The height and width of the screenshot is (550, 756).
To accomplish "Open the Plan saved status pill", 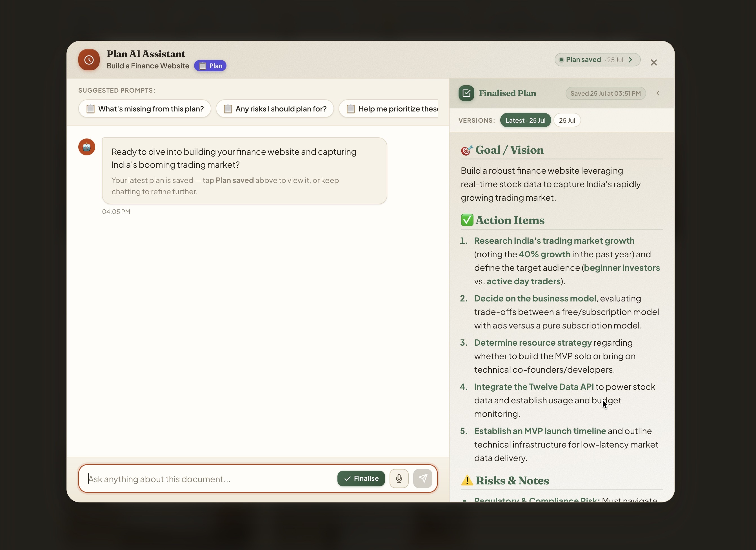I will 597,60.
